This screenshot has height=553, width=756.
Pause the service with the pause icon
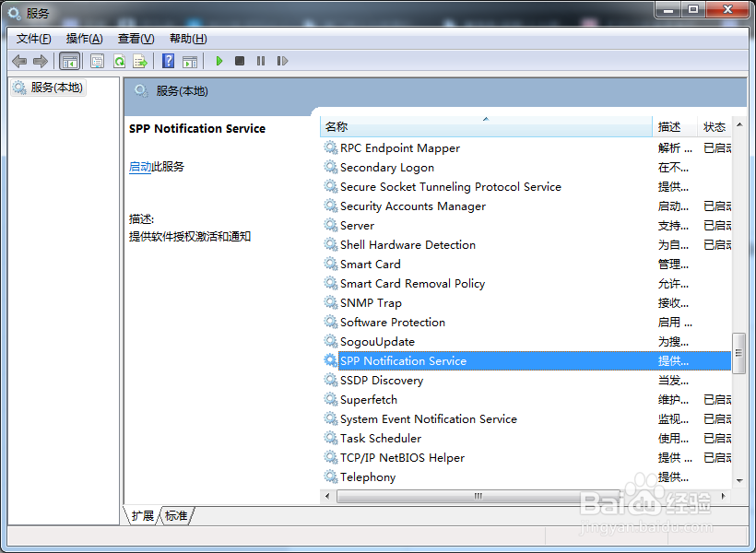point(260,61)
